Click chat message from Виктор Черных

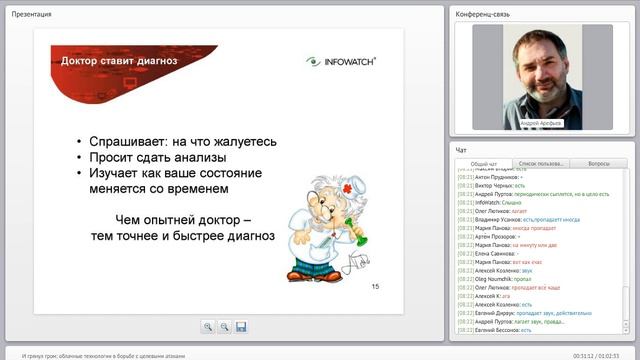(x=491, y=186)
